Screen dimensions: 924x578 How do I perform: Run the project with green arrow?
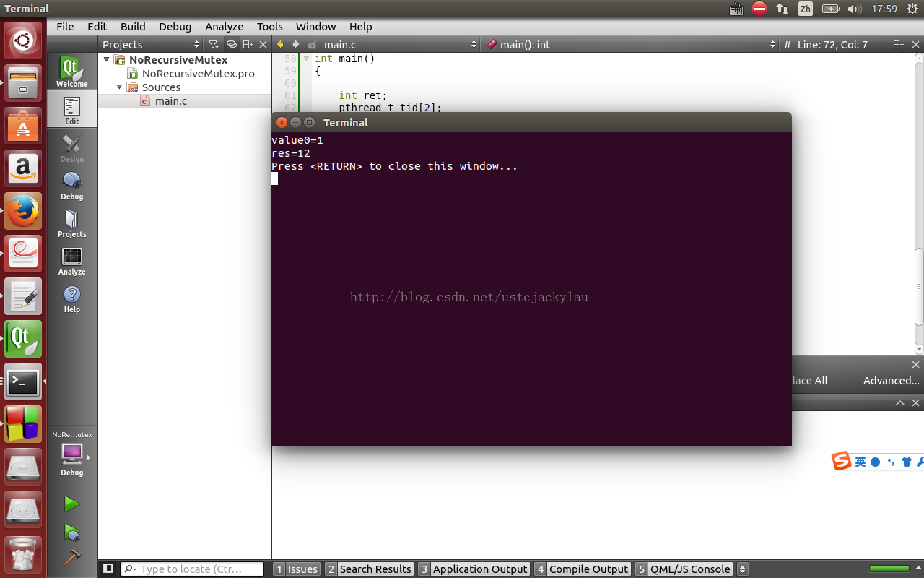pyautogui.click(x=71, y=504)
